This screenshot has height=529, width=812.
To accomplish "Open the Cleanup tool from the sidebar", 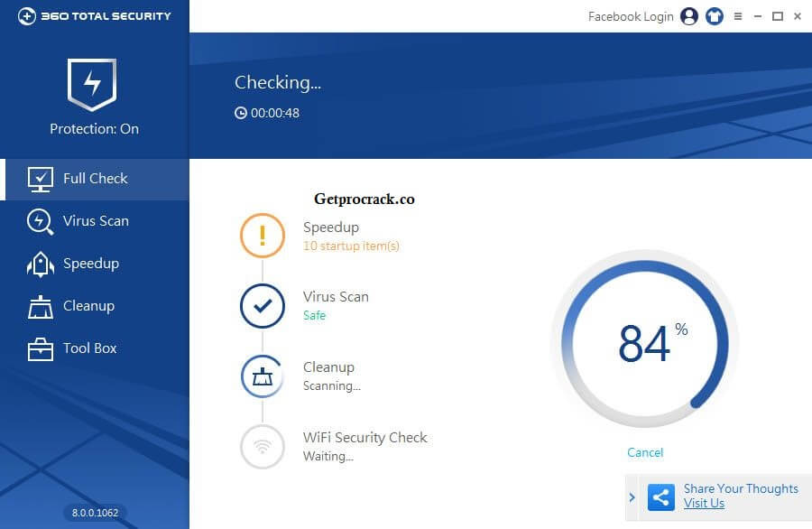I will [88, 306].
